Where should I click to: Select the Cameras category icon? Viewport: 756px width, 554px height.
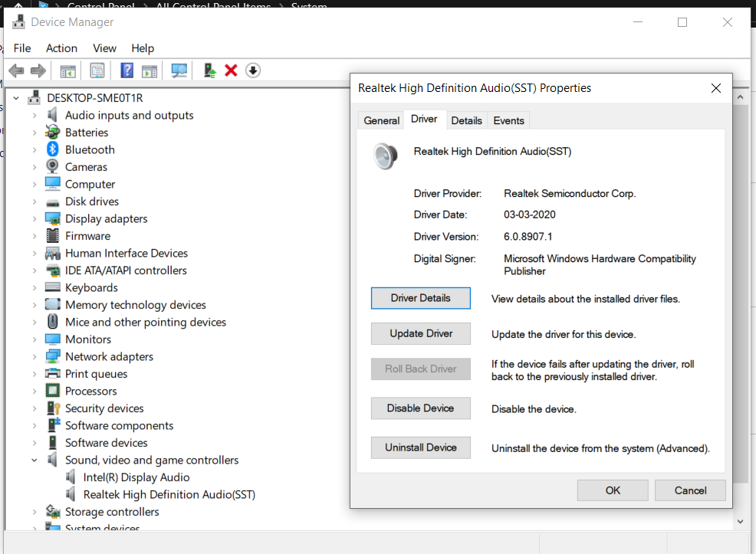point(53,167)
